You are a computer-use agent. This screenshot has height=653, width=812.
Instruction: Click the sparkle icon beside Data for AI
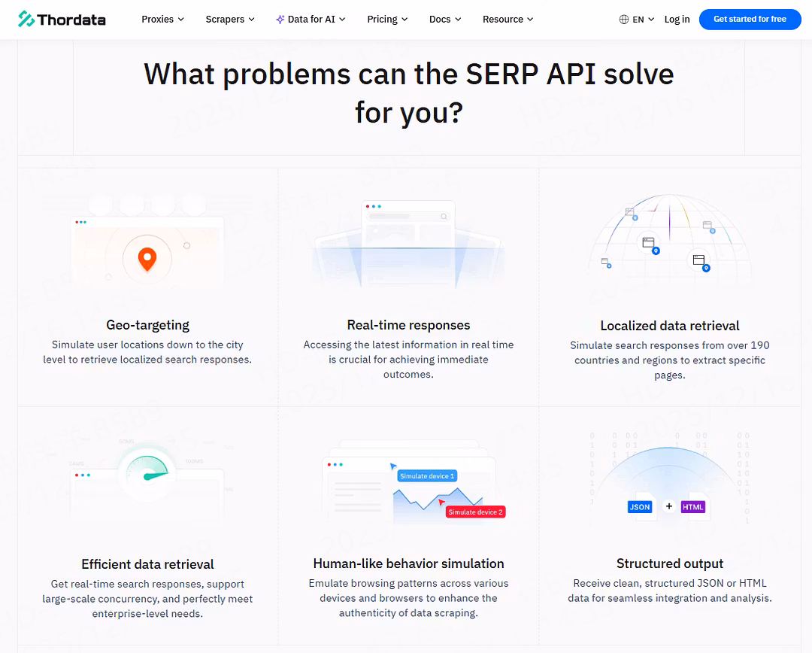tap(280, 20)
